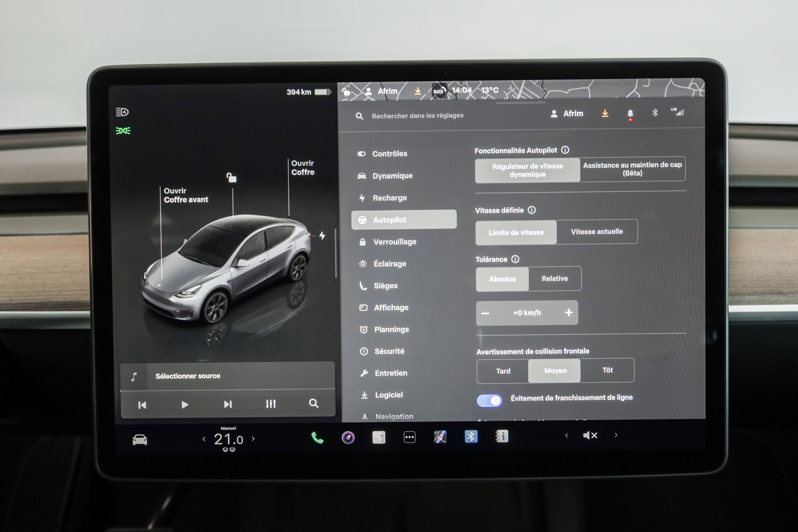Decrease cabin temperature with left chevron
Image resolution: width=798 pixels, height=532 pixels.
click(x=204, y=439)
